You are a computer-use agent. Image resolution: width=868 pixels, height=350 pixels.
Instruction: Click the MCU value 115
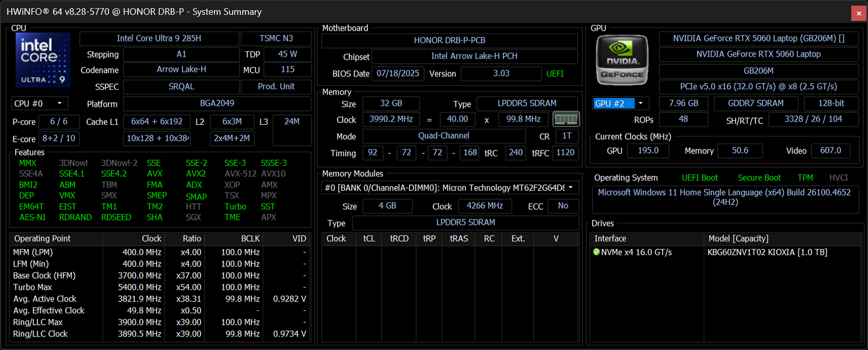click(x=288, y=69)
